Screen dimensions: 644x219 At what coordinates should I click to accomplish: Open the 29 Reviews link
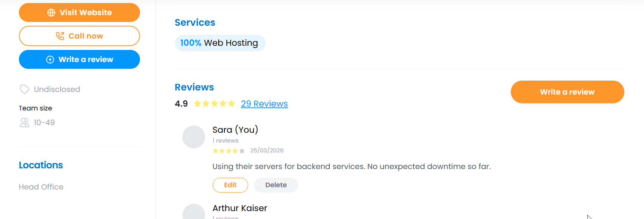(264, 104)
